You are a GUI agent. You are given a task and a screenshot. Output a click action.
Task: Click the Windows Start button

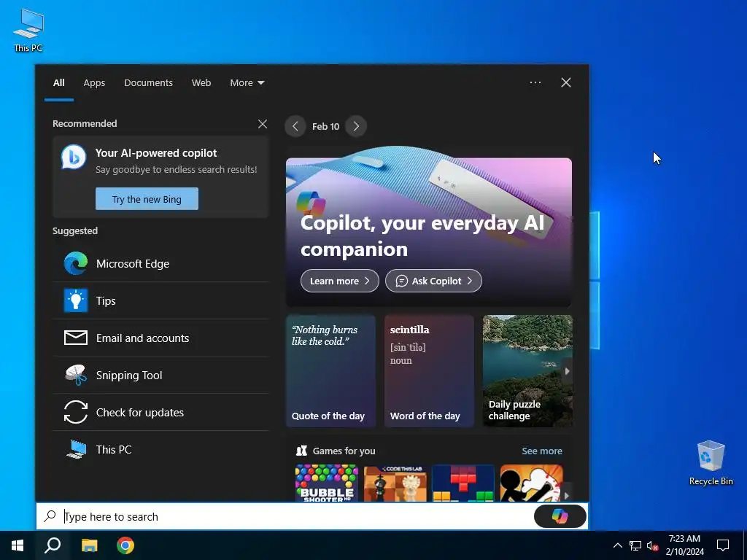pyautogui.click(x=18, y=545)
